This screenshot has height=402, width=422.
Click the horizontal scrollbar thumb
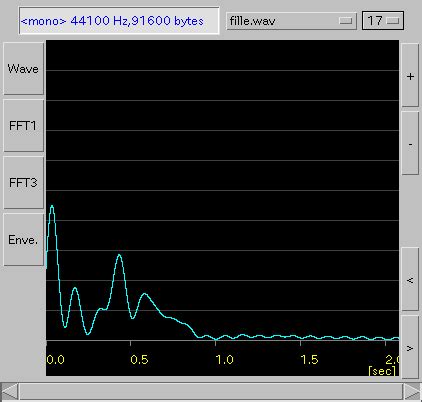point(211,391)
